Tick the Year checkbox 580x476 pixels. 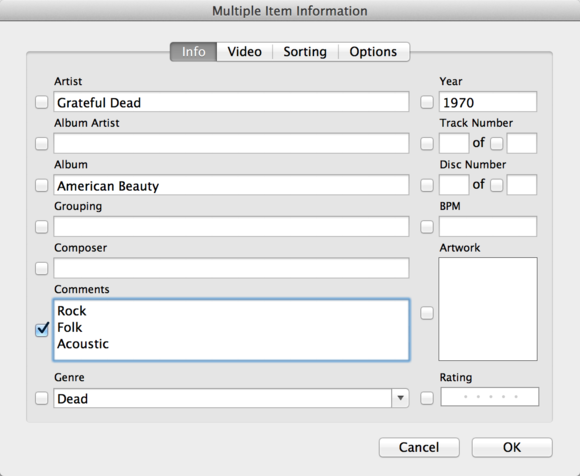coord(427,102)
